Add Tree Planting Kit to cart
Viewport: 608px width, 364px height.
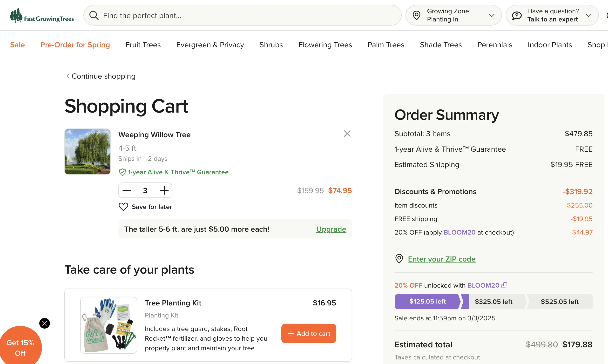pos(309,333)
